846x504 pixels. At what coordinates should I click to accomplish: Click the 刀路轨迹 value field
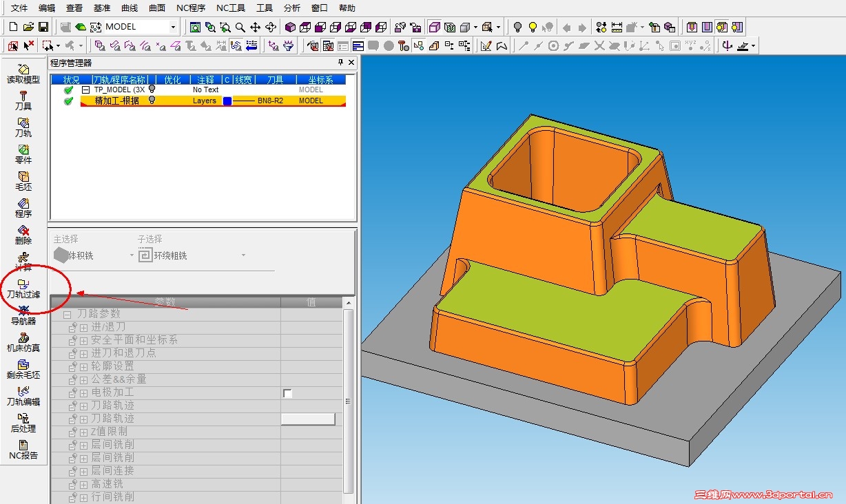pyautogui.click(x=308, y=419)
